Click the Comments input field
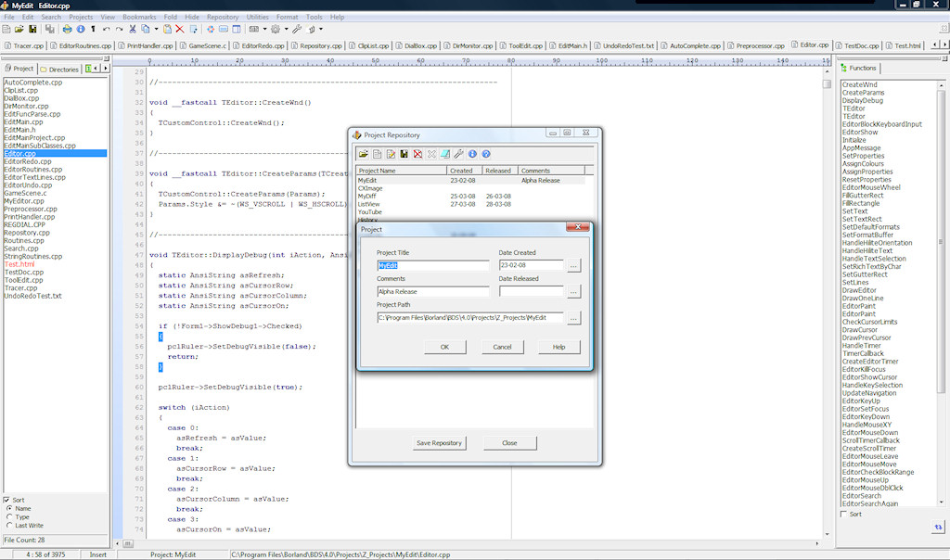 tap(432, 292)
